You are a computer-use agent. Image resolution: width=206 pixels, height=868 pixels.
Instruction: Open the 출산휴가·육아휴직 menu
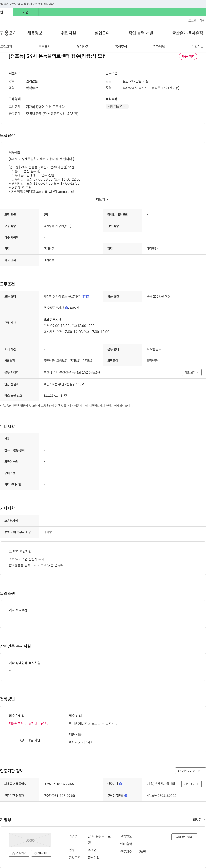tap(188, 33)
